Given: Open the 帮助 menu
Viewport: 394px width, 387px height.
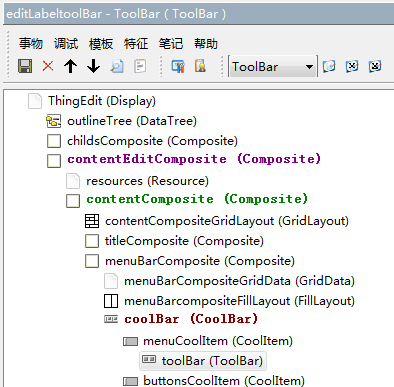Looking at the screenshot, I should (x=206, y=44).
